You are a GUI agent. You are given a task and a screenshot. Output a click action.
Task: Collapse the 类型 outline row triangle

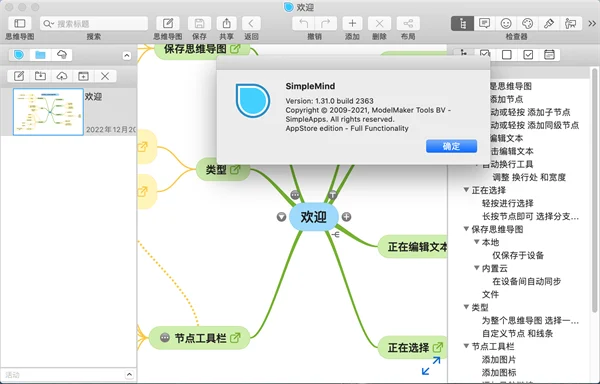click(466, 307)
